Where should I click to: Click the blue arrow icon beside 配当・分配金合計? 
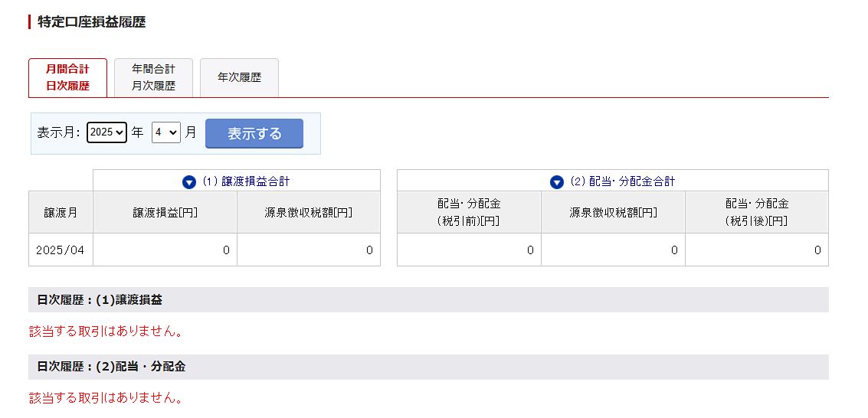(x=557, y=182)
